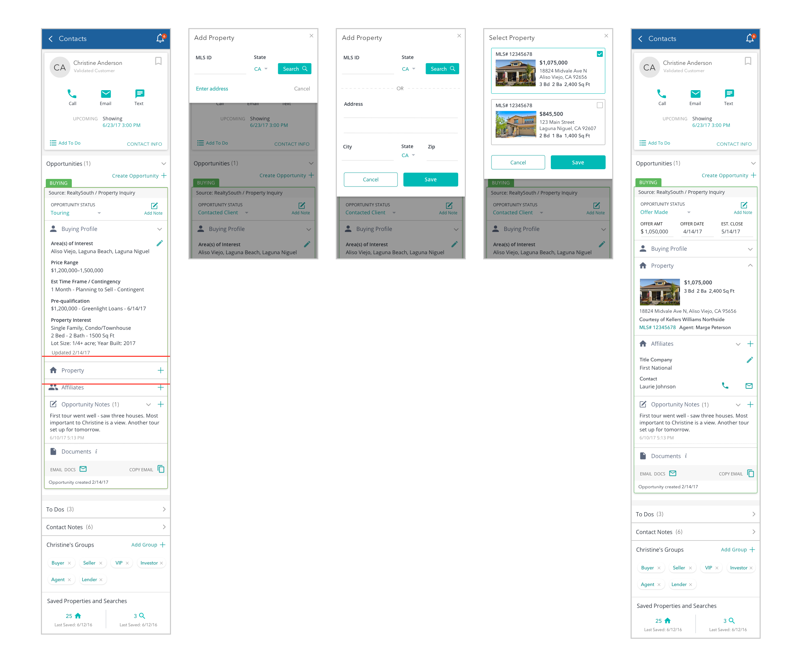Open To Dos (3) in left screen
This screenshot has height=654, width=812.
[106, 509]
